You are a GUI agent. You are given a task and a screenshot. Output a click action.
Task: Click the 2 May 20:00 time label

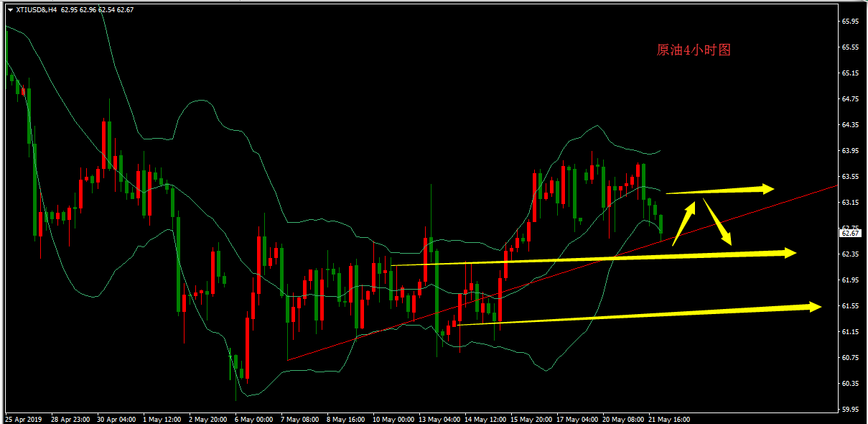208,419
